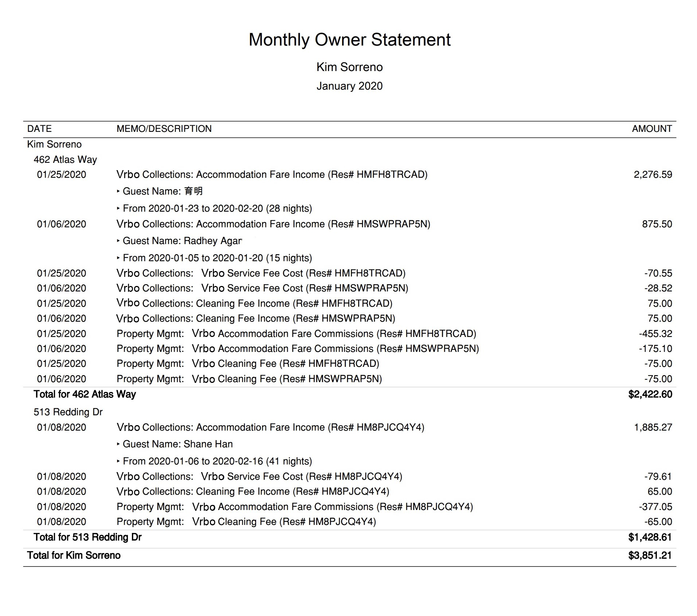
Task: Click the 1,885.27 accommodation fare amount
Action: (x=653, y=427)
